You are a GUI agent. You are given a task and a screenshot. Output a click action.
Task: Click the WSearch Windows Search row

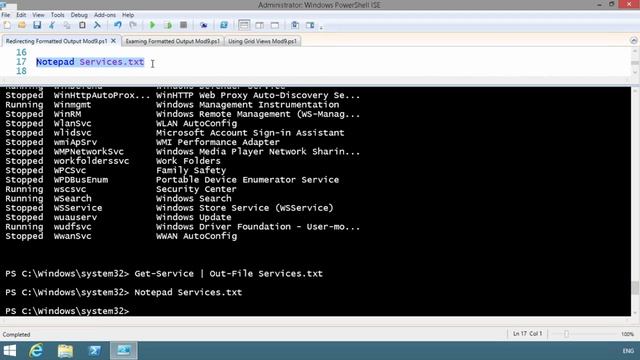tap(118, 199)
